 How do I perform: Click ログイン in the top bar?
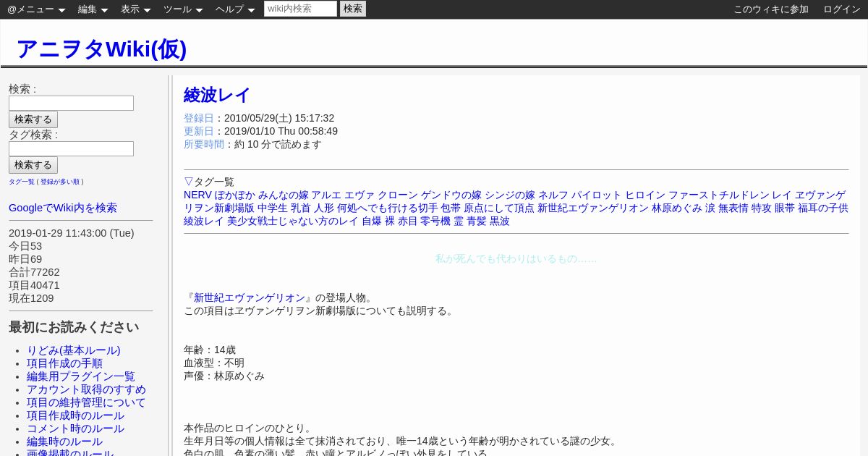click(x=842, y=9)
